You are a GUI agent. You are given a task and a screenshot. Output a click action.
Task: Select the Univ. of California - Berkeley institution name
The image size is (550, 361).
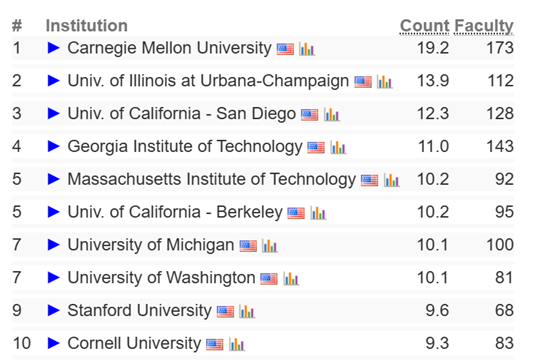coord(175,212)
